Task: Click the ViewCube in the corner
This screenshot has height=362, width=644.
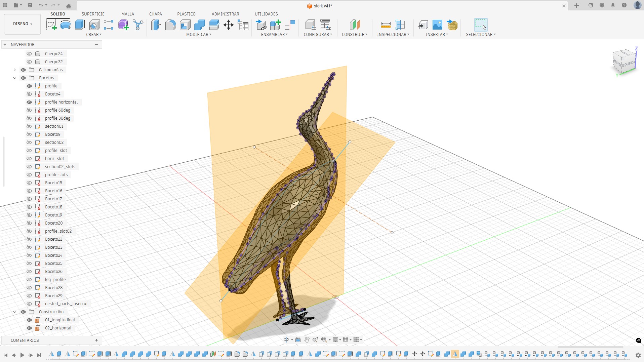Action: point(624,61)
